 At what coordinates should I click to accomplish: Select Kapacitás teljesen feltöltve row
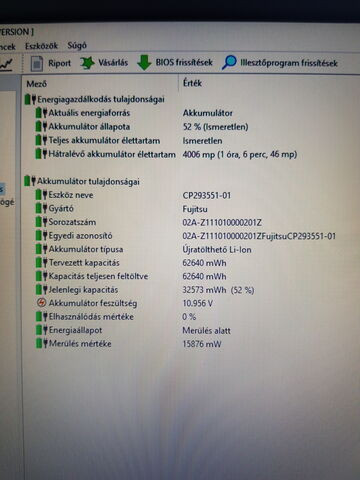[131, 276]
